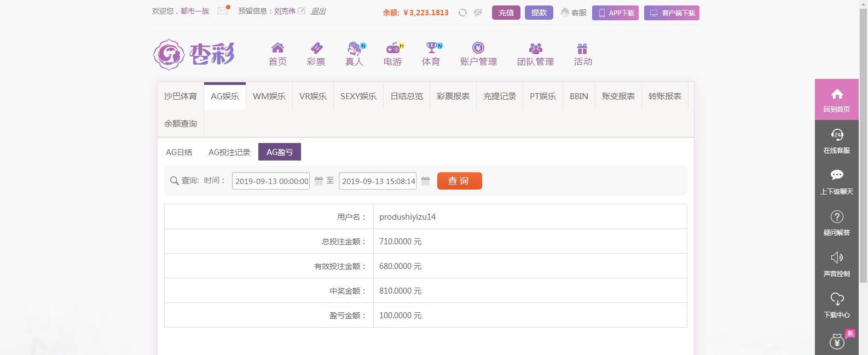Click the 提款 withdraw button

(539, 13)
